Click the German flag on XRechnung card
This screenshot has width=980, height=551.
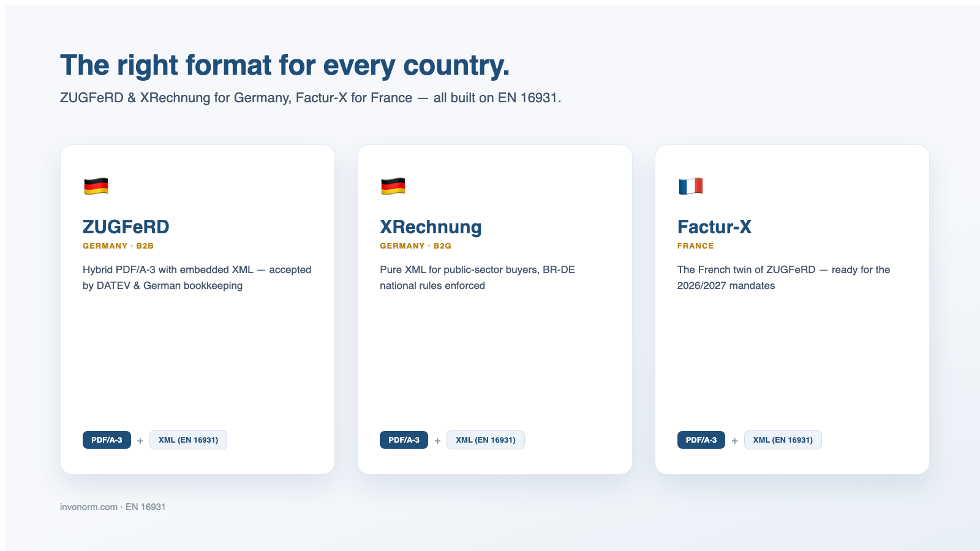point(393,186)
